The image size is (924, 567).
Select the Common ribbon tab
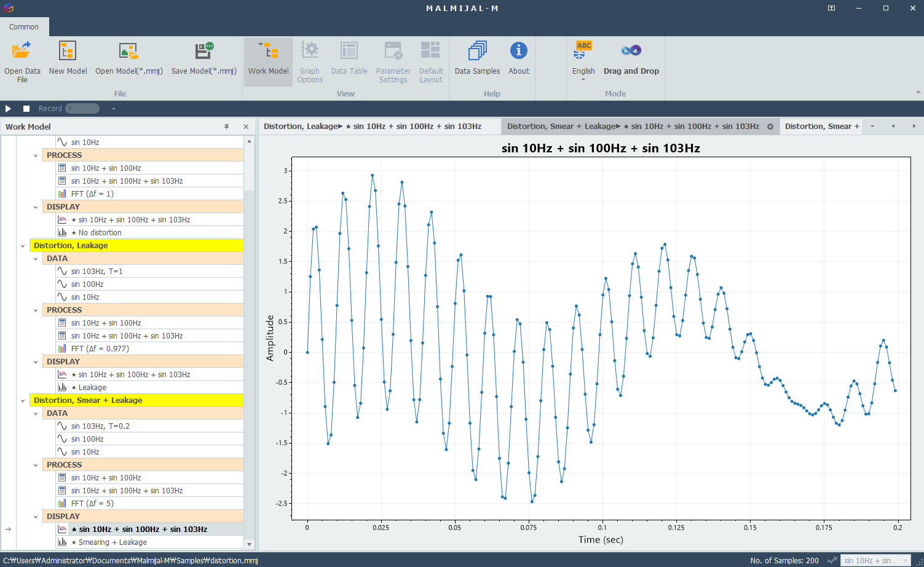point(24,27)
